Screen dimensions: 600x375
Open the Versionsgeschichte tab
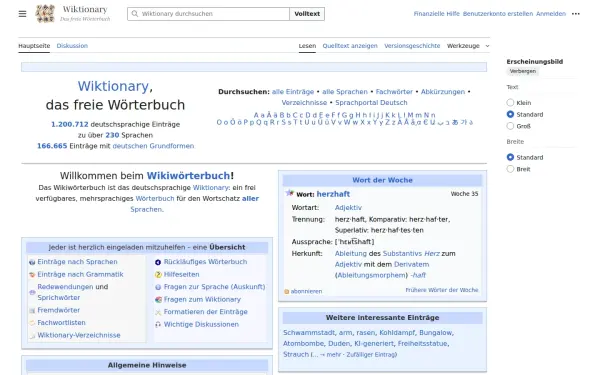412,46
